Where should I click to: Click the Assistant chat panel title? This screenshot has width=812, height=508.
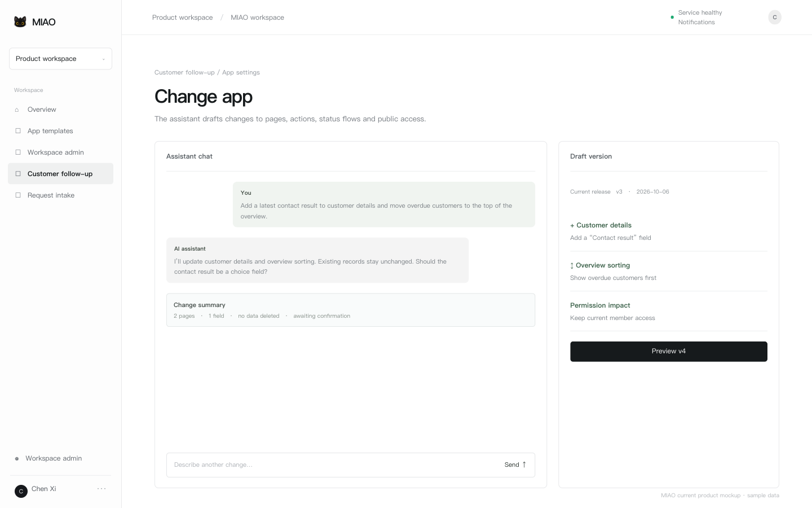tap(189, 156)
